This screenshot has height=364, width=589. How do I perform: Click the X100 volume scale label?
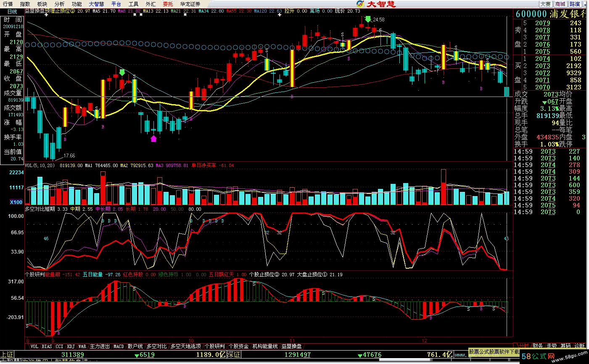(x=16, y=202)
